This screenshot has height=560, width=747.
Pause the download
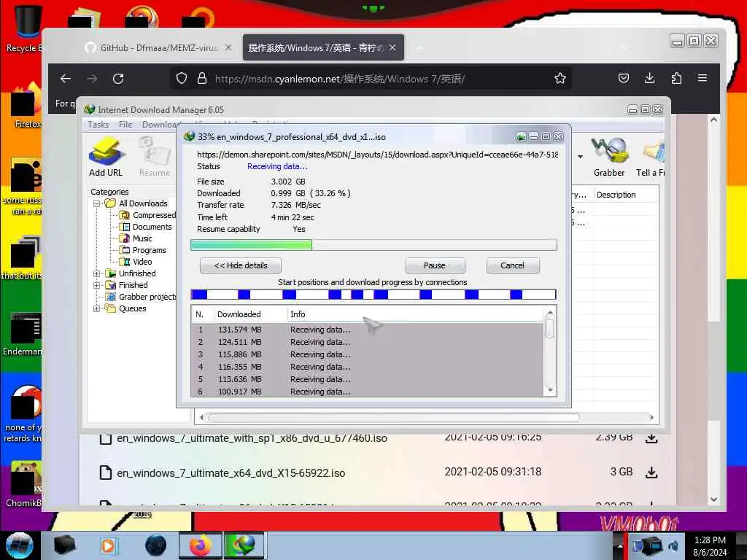[x=435, y=265]
